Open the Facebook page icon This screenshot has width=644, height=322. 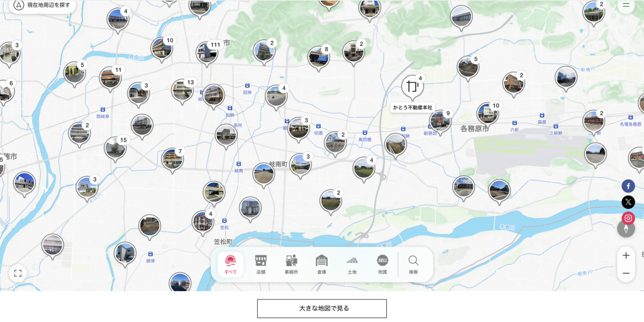click(628, 186)
